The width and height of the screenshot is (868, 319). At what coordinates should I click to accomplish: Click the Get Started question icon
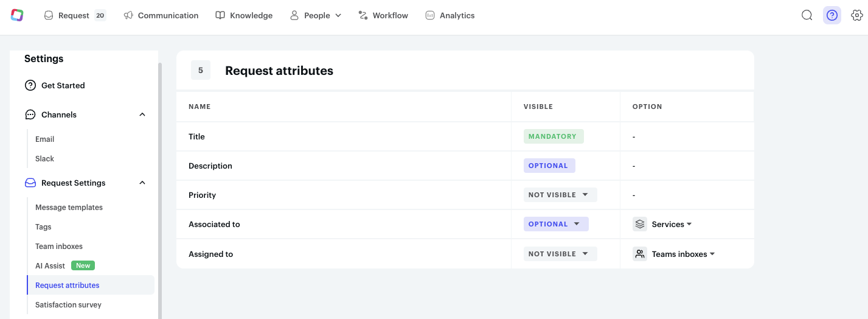[x=30, y=85]
